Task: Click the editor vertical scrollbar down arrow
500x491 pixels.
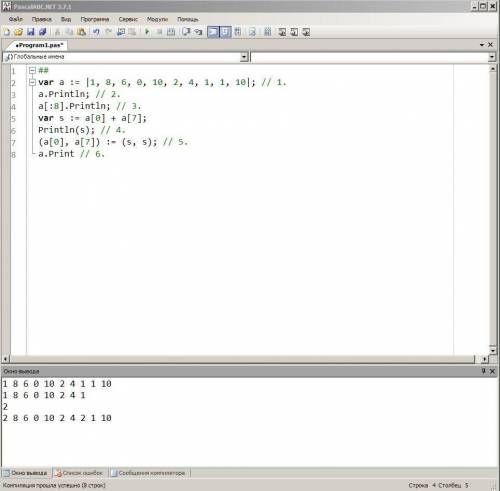Action: click(493, 350)
